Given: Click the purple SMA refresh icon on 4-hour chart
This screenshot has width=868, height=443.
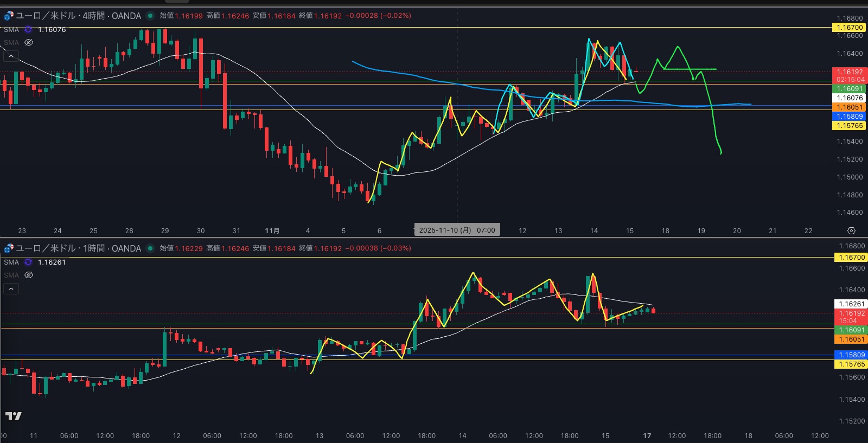Looking at the screenshot, I should 28,30.
